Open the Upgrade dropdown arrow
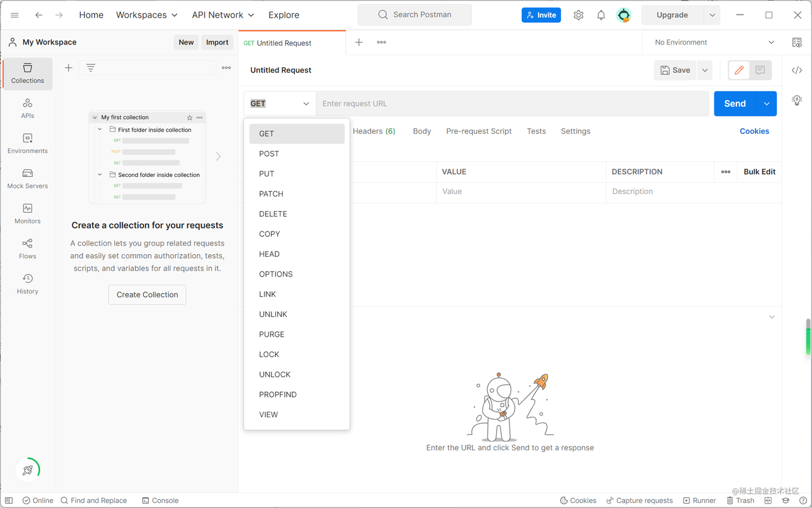 coord(712,15)
